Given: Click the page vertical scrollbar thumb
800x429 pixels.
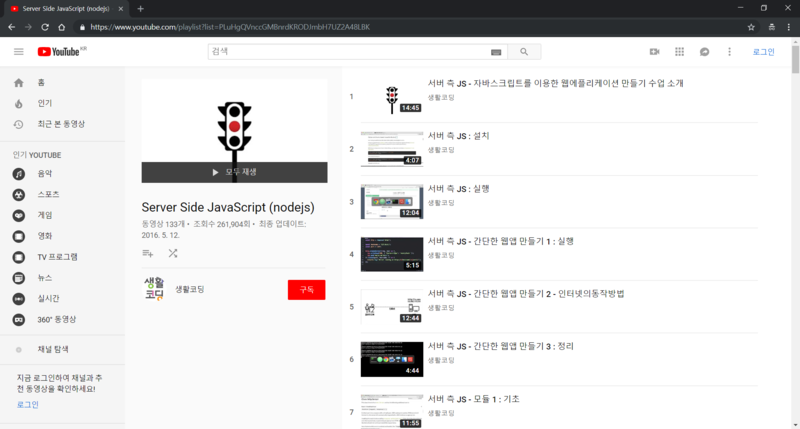Looking at the screenshot, I should [795, 60].
